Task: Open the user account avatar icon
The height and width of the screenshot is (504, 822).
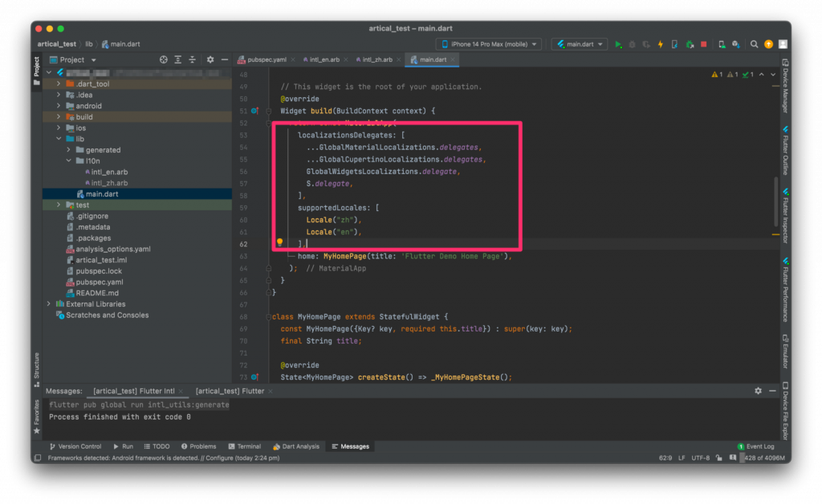Action: (783, 44)
